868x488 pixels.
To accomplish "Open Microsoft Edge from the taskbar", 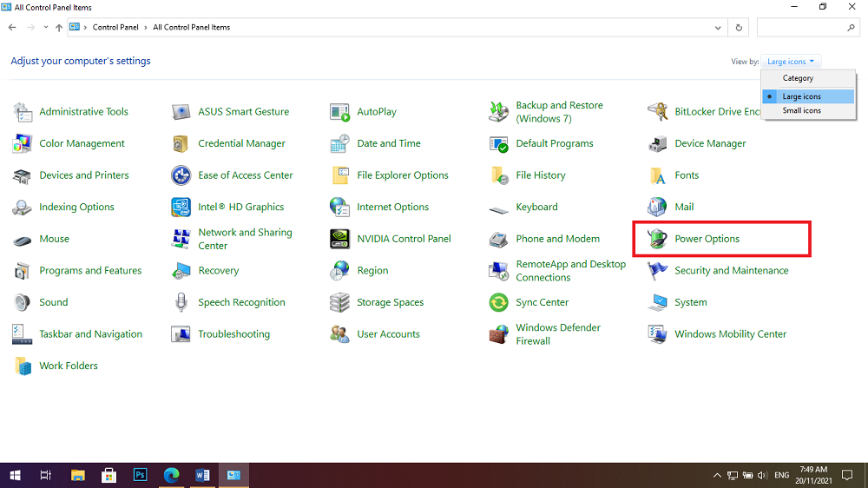I will 172,475.
